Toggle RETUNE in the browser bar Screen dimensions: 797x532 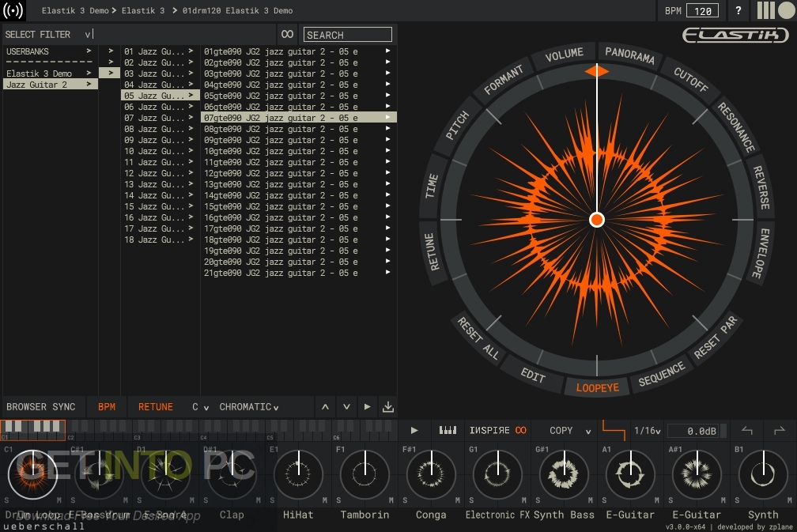[156, 407]
